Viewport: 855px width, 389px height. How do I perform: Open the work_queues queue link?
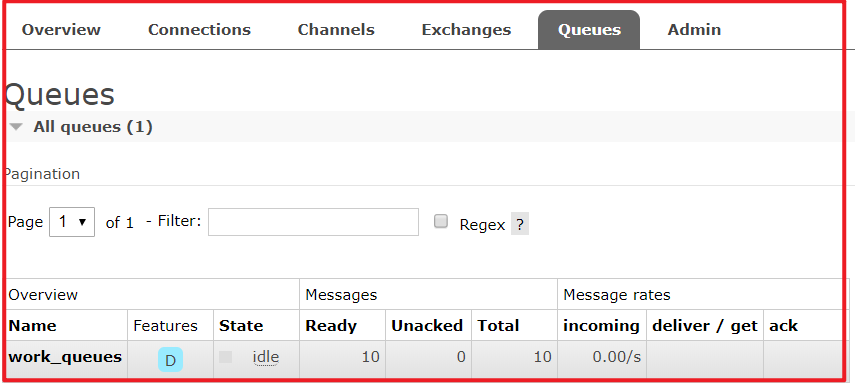coord(65,357)
